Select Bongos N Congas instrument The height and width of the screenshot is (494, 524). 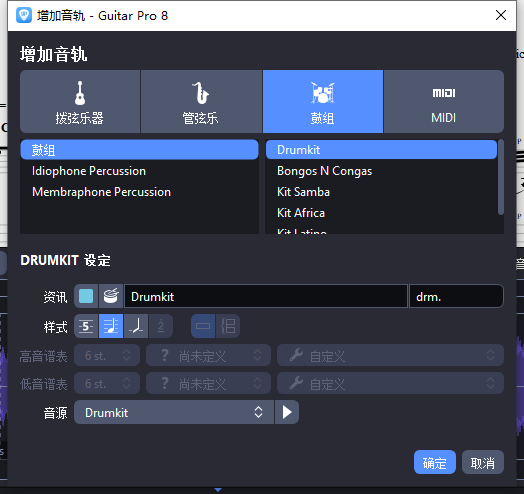(381, 171)
